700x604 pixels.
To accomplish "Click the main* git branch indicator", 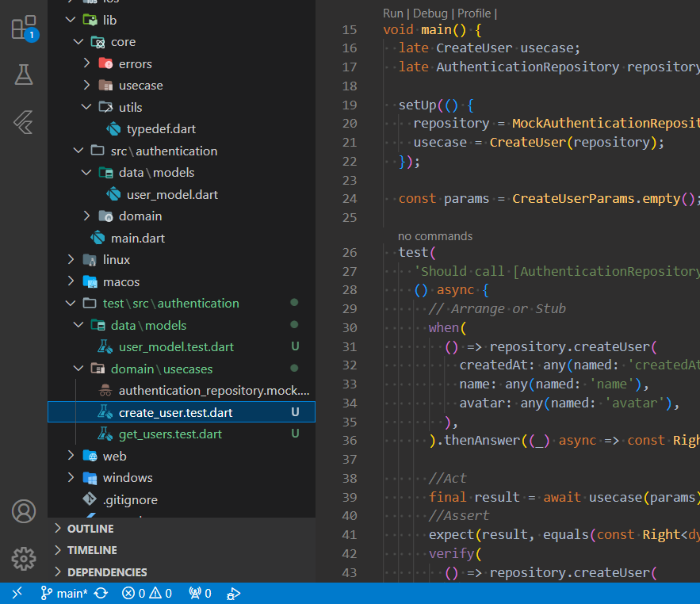I will click(x=64, y=593).
